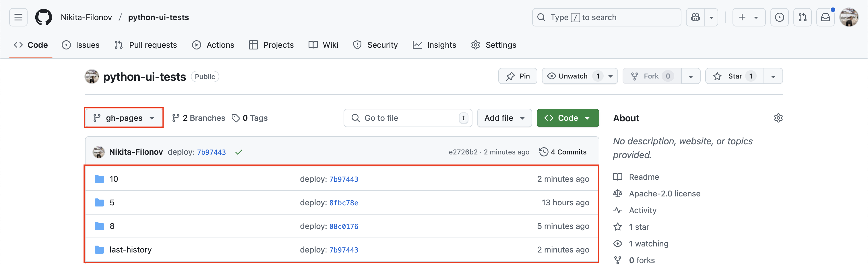Click the Go to file search field
This screenshot has height=264, width=868.
(408, 118)
